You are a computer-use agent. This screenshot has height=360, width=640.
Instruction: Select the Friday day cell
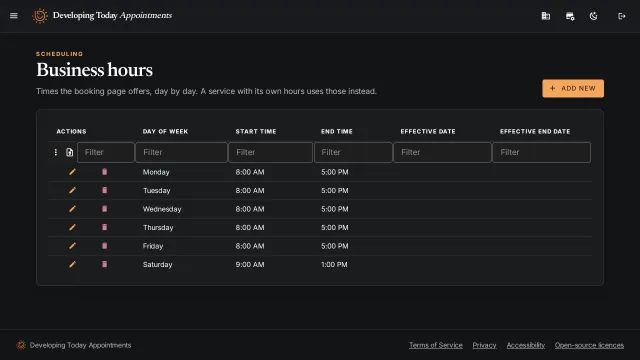point(153,246)
